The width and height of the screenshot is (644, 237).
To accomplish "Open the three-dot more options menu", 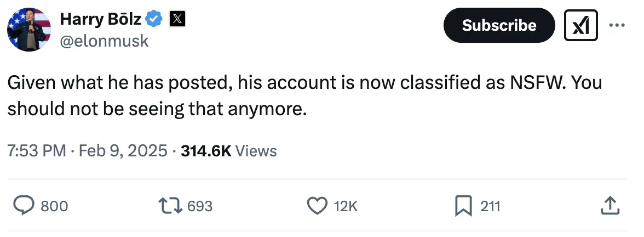I will (617, 25).
